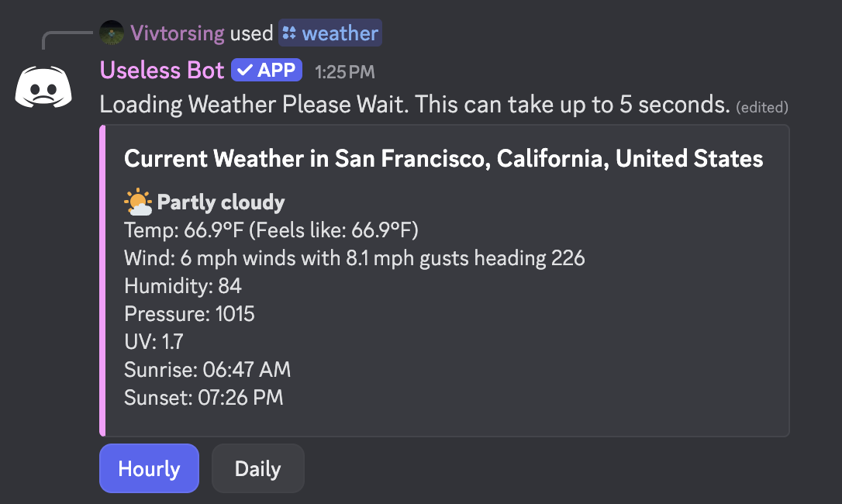Click the slash-command icon in the weather pill
The width and height of the screenshot is (842, 504).
pos(290,33)
